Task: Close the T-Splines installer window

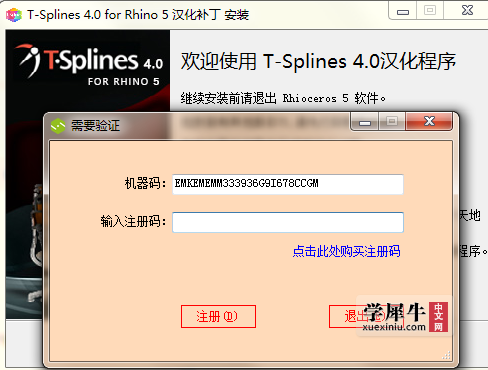Action: pos(467,10)
